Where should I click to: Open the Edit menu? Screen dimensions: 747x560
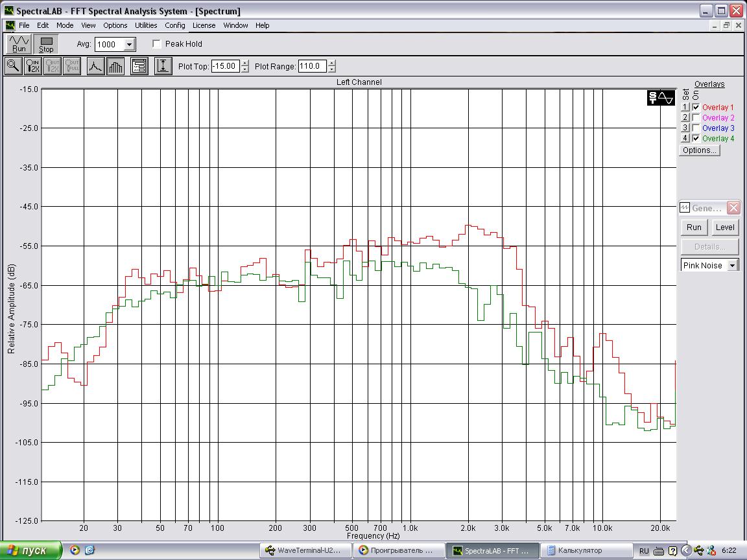coord(43,25)
